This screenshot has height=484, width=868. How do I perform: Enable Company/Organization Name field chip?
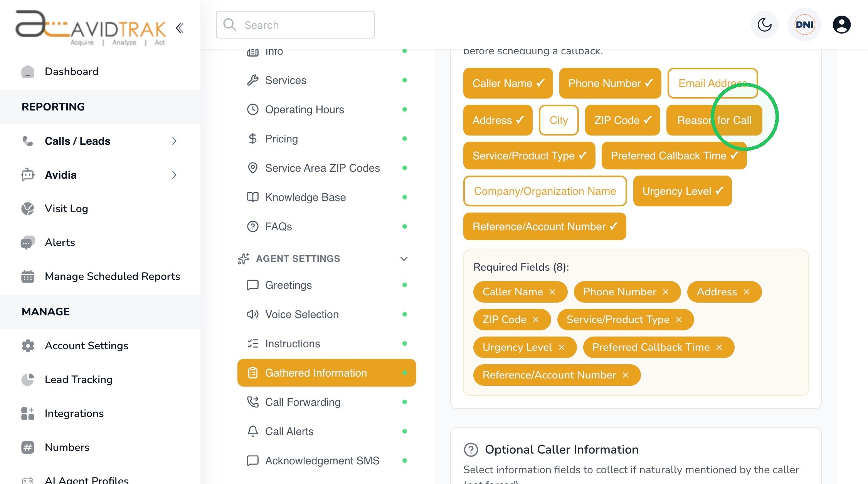click(x=545, y=191)
